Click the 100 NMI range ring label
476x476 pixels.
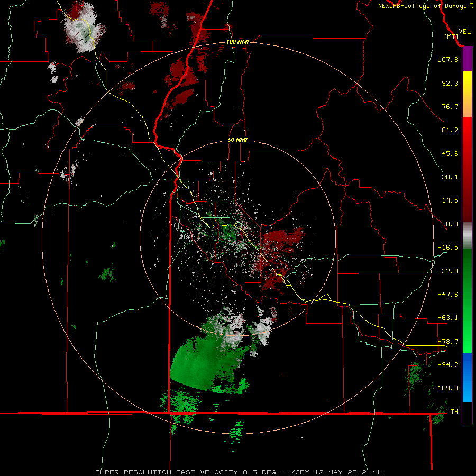[237, 42]
